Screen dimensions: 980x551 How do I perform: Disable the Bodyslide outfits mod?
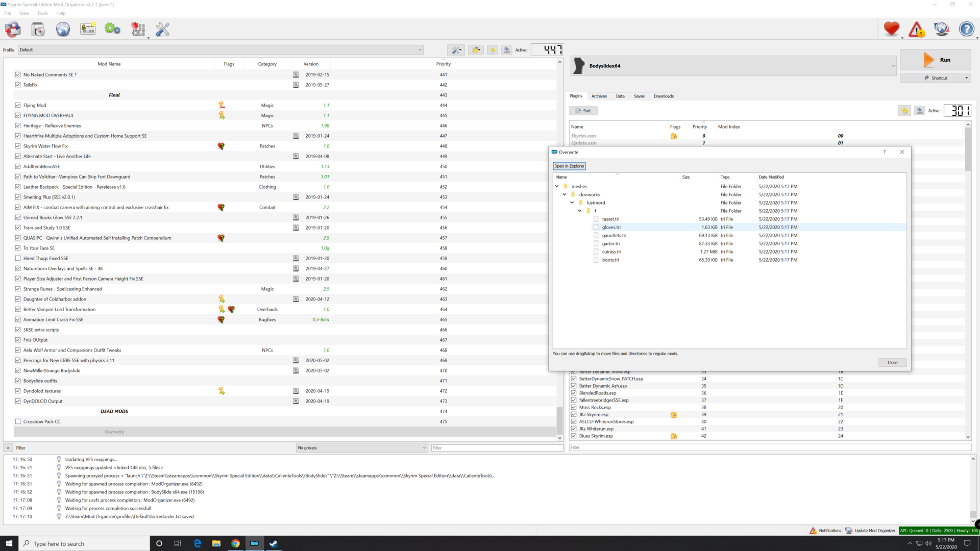coord(18,381)
